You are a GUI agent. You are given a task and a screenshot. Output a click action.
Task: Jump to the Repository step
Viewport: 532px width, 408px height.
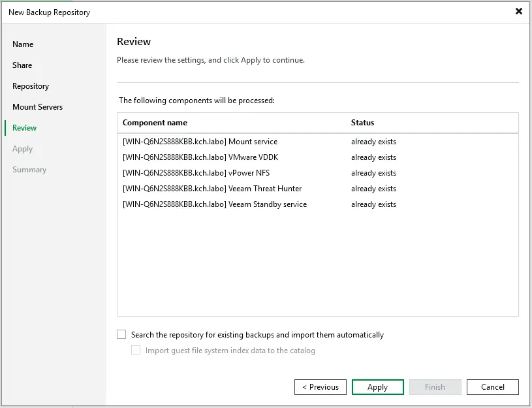click(x=31, y=86)
